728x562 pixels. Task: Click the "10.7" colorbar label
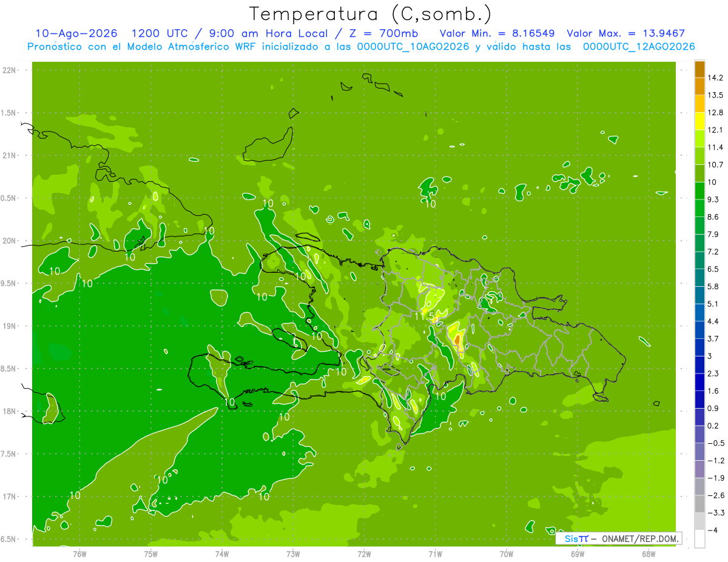715,165
